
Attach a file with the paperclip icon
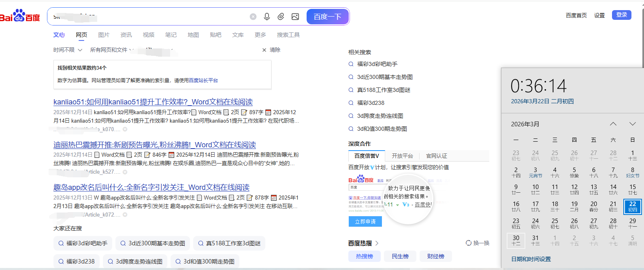(281, 17)
